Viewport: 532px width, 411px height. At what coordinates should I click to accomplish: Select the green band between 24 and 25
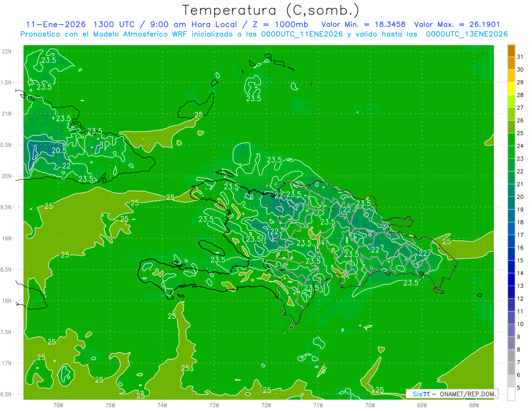[511, 140]
